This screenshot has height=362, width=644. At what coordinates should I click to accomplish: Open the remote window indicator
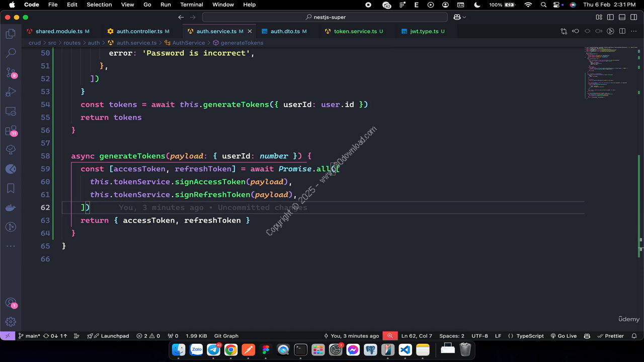pos(7,336)
